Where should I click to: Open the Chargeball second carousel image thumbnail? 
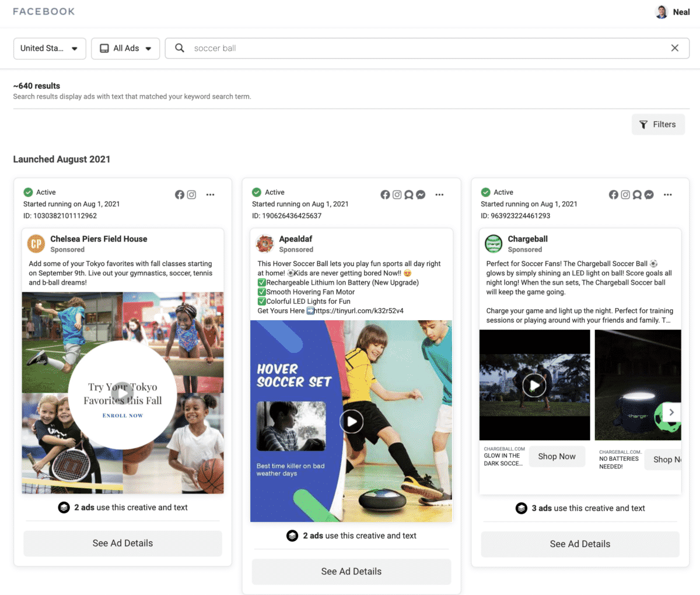(638, 385)
